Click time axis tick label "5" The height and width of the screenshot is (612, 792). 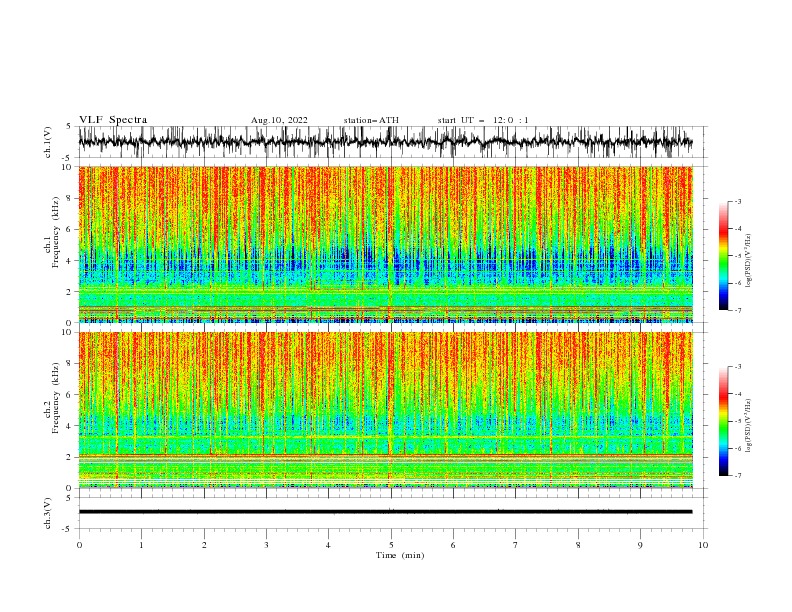click(x=391, y=545)
